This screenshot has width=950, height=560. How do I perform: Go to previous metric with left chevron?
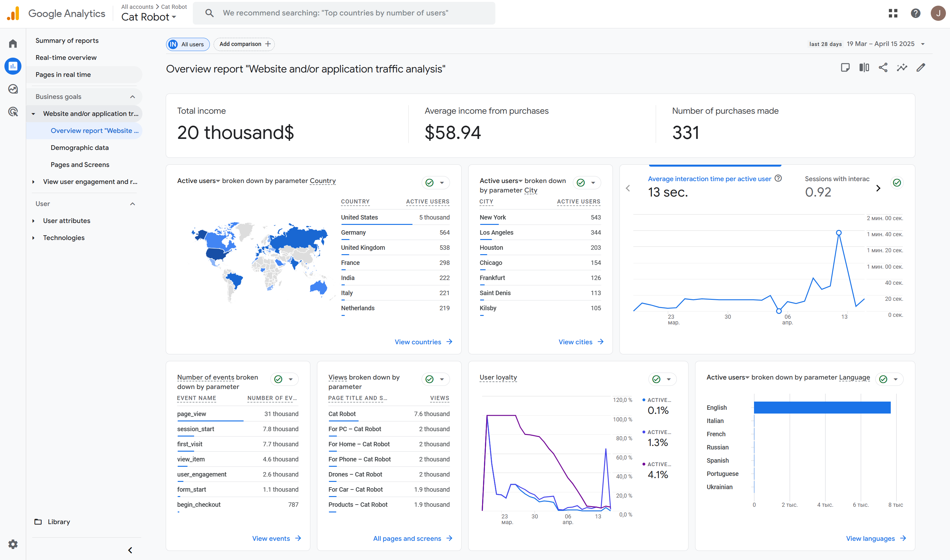pos(628,188)
